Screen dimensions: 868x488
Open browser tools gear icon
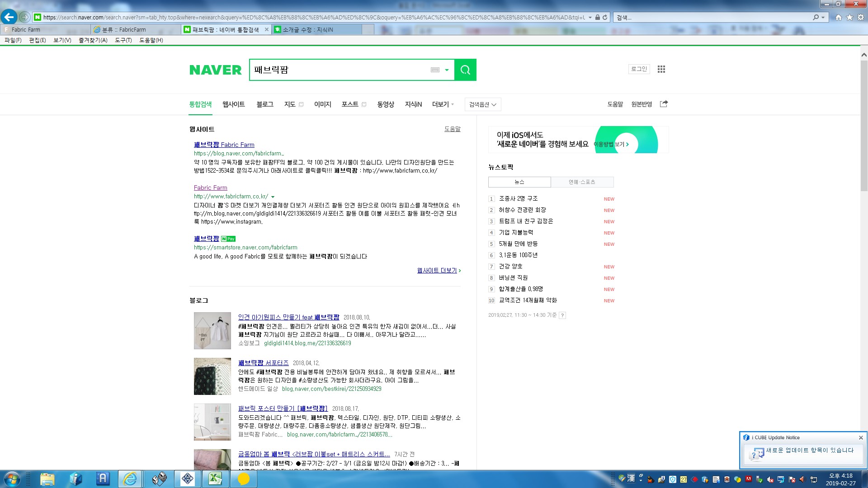click(x=861, y=17)
